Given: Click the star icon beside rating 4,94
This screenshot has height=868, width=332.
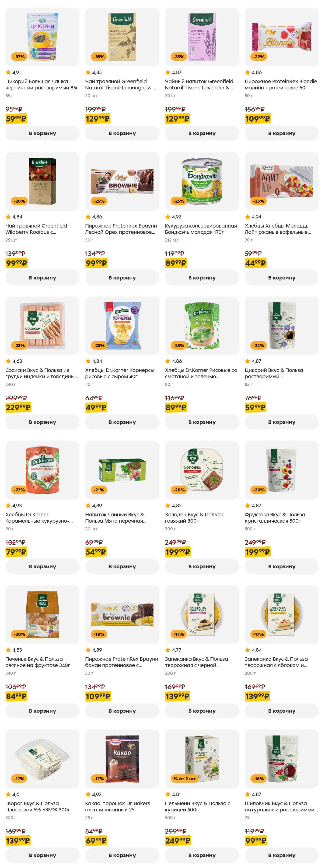Looking at the screenshot, I should 248,217.
